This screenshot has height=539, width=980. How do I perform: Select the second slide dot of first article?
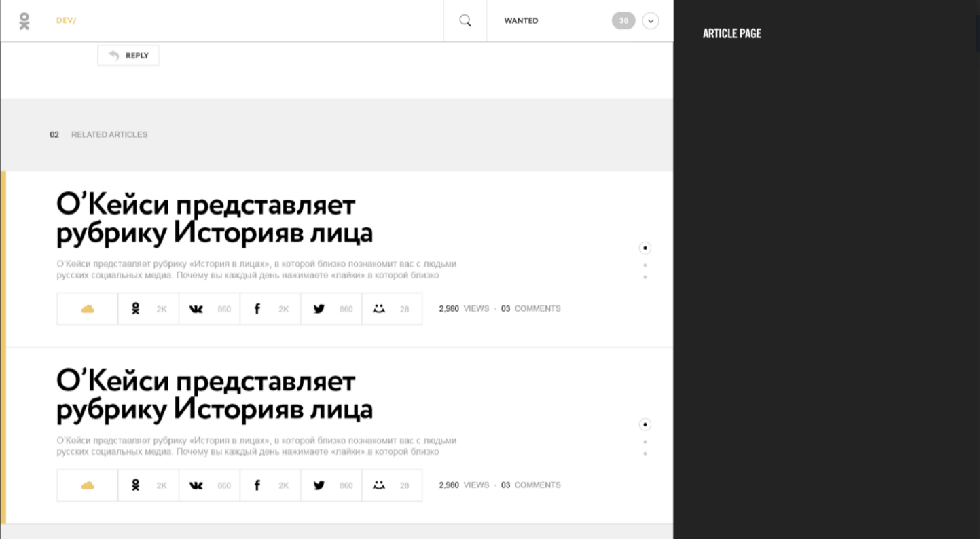[645, 265]
